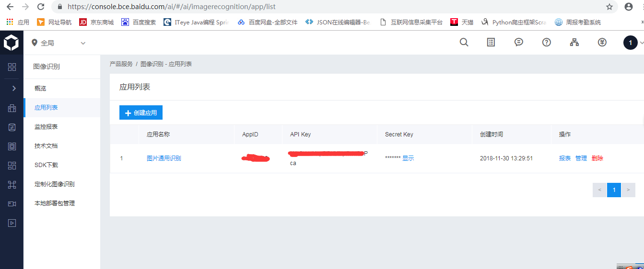Open the 百度网盘-全部文件 bookmark
Image resolution: width=644 pixels, height=269 pixels.
268,22
